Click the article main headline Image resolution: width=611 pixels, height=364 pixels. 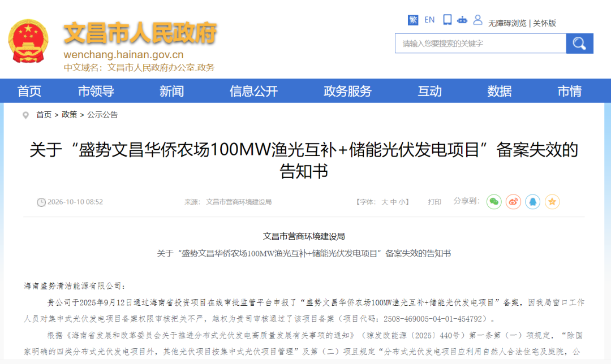pyautogui.click(x=304, y=161)
